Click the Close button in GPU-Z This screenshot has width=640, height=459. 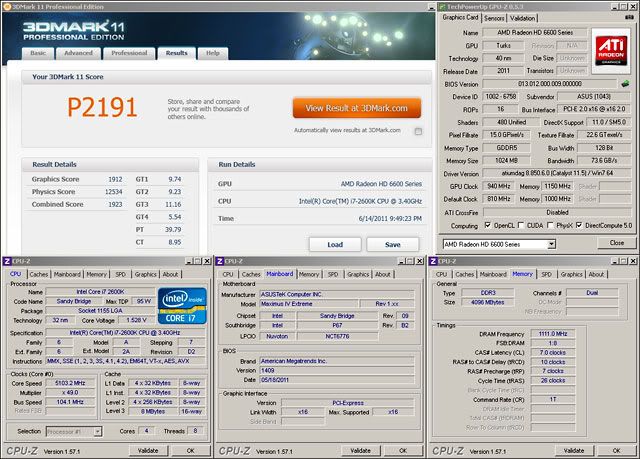click(x=617, y=243)
